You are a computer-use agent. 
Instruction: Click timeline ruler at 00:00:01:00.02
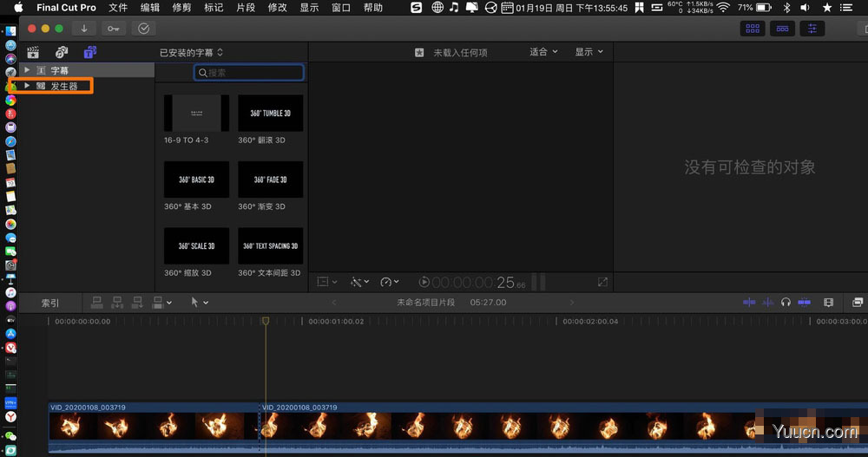[336, 322]
